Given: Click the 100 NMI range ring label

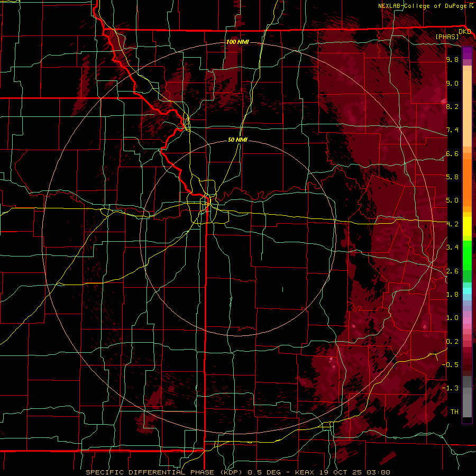Looking at the screenshot, I should pyautogui.click(x=237, y=42).
